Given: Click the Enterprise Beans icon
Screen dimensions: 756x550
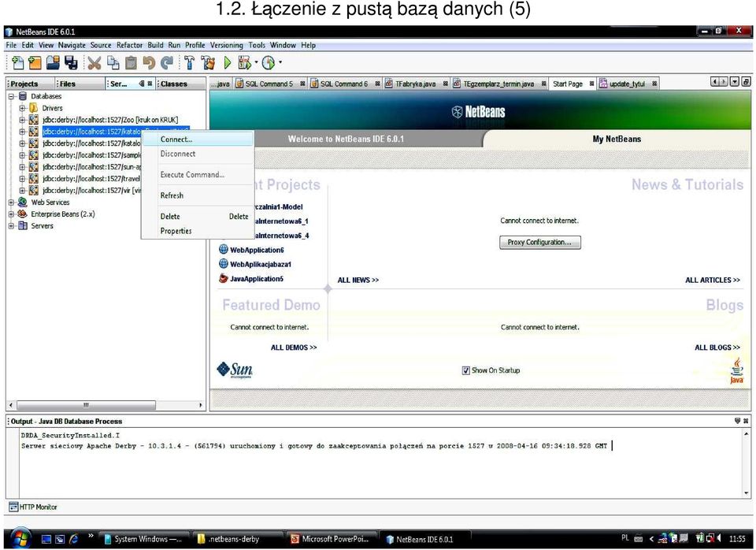Looking at the screenshot, I should (22, 214).
